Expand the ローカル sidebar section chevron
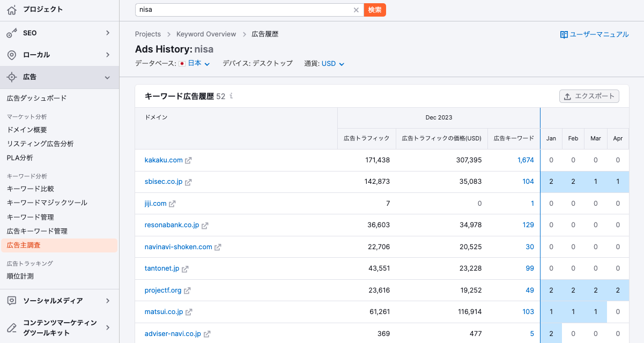Image resolution: width=644 pixels, height=343 pixels. click(108, 55)
